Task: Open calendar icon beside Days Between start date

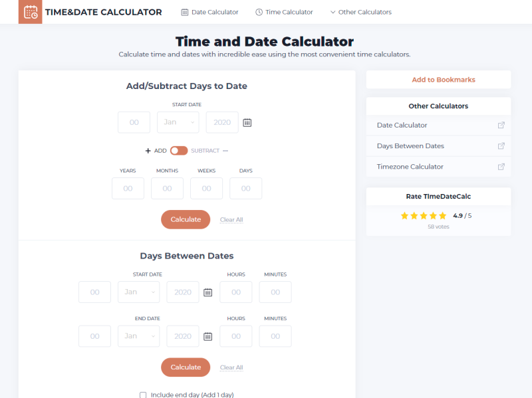Action: [207, 292]
